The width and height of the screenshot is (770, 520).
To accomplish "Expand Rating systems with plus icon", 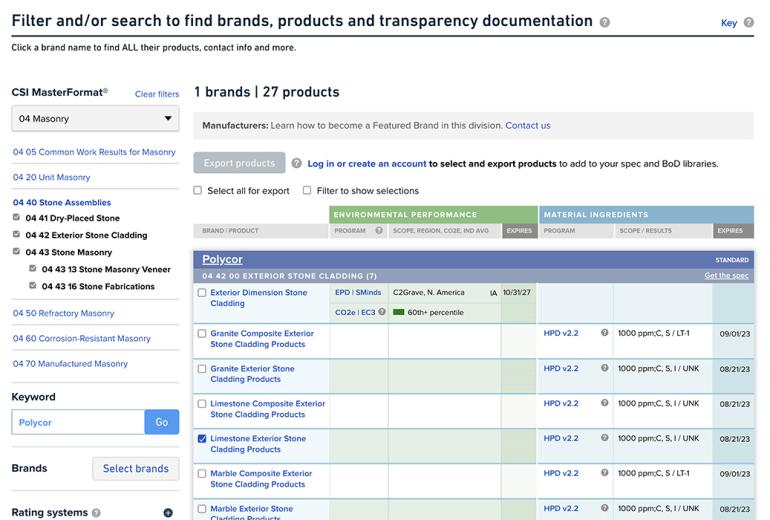I will pos(168,513).
